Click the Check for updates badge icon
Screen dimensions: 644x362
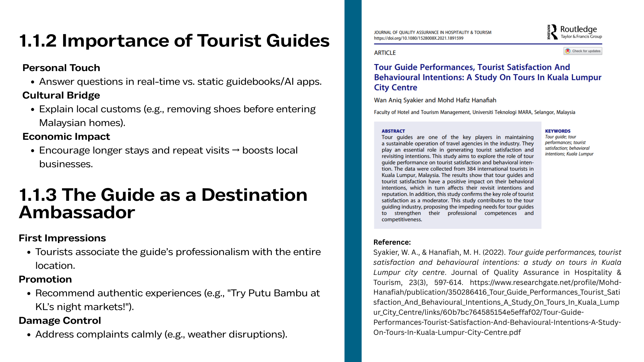pyautogui.click(x=568, y=51)
